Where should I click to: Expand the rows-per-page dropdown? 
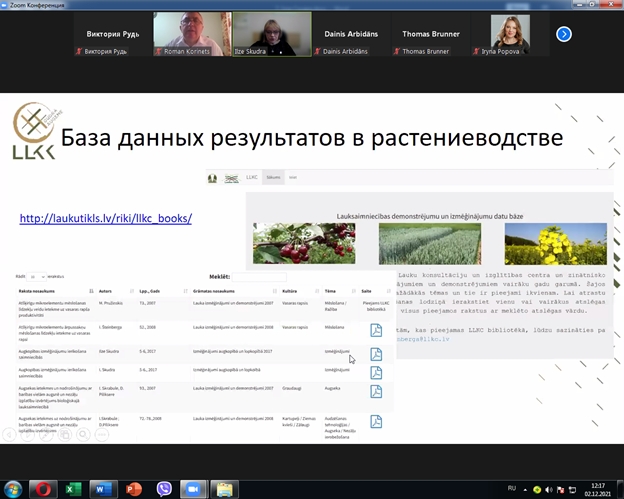tap(37, 276)
